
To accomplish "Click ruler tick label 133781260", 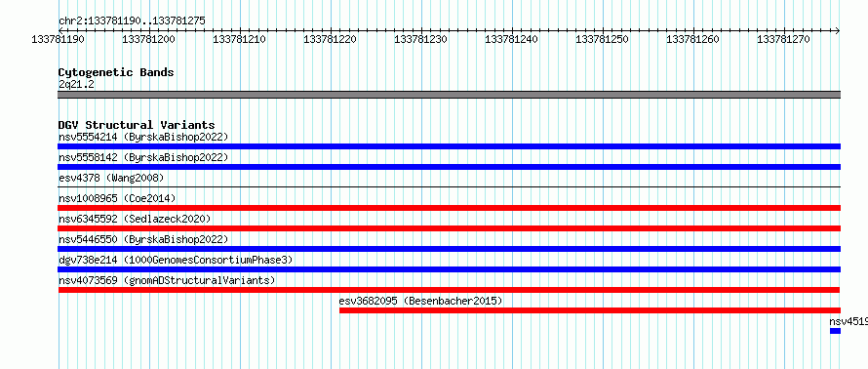I will click(x=692, y=40).
